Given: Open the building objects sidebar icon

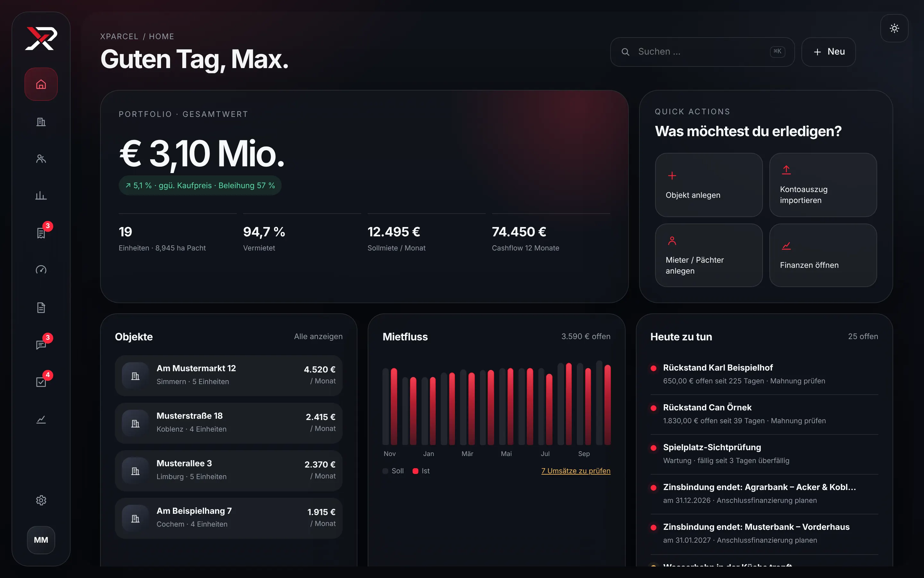Looking at the screenshot, I should tap(41, 122).
